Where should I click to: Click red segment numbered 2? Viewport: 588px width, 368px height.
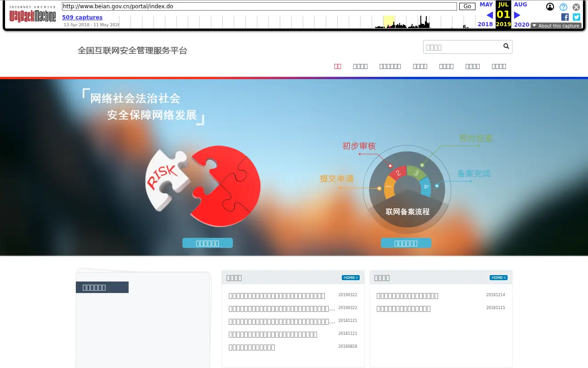(398, 172)
